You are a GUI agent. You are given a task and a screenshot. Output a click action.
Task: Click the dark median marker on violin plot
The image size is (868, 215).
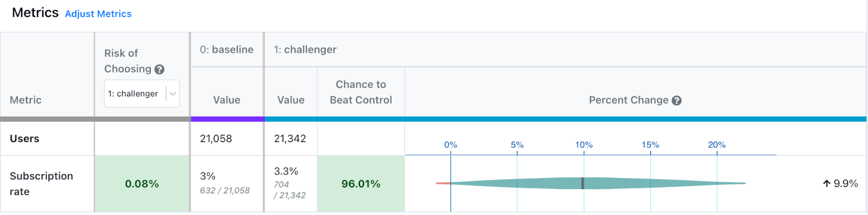pos(583,183)
